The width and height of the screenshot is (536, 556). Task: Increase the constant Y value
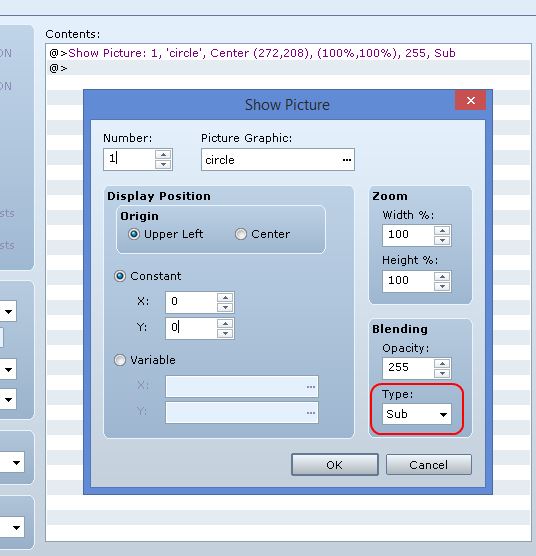[x=225, y=323]
